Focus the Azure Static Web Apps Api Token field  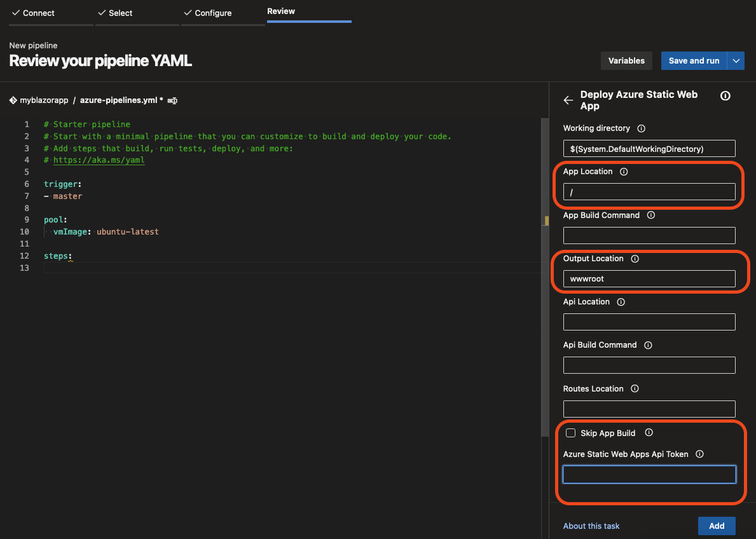click(649, 474)
